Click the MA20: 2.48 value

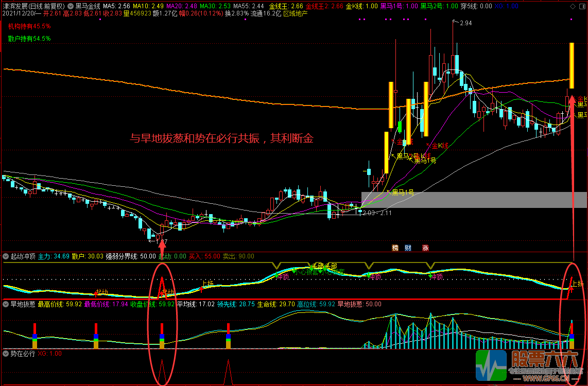coord(182,6)
